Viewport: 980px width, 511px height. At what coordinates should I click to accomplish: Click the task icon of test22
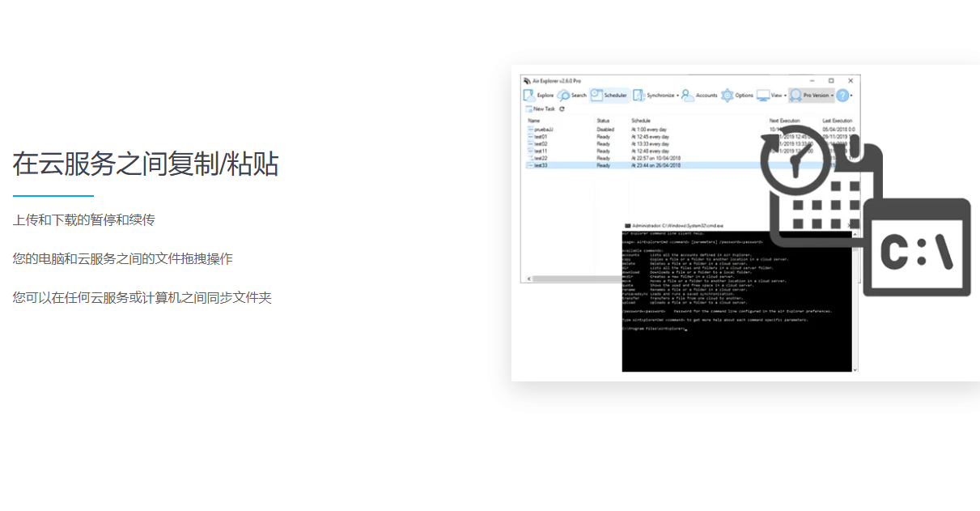(x=531, y=158)
